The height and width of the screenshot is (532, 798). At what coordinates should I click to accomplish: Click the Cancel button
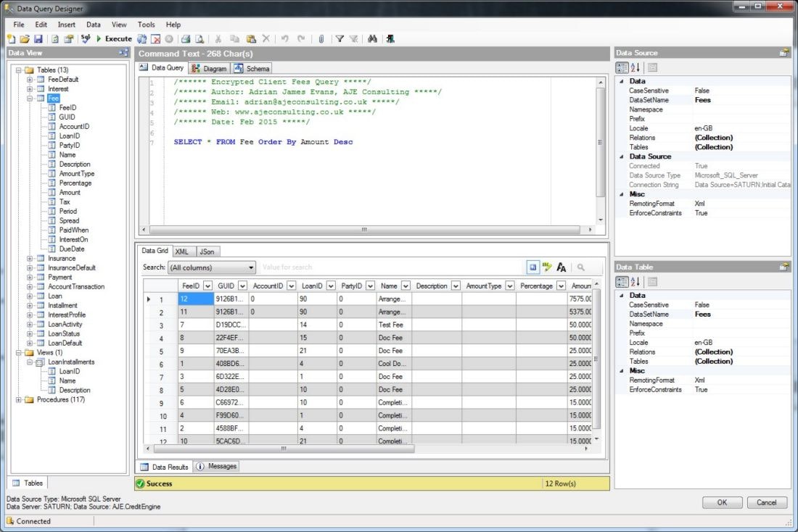click(767, 502)
